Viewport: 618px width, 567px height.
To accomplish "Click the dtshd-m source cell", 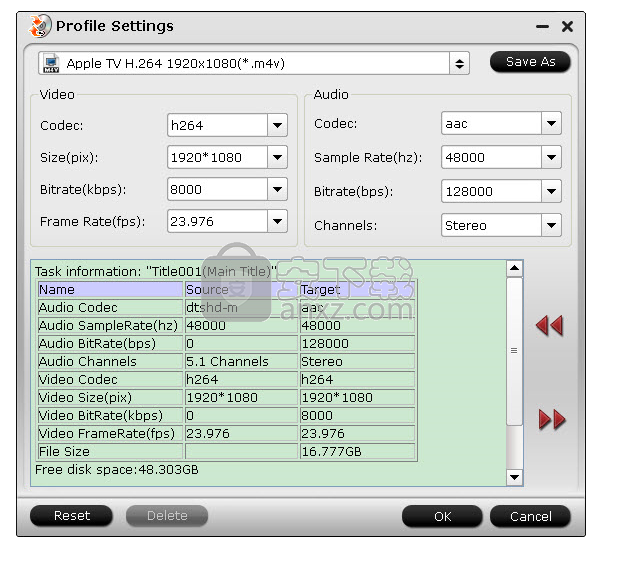I will point(241,308).
